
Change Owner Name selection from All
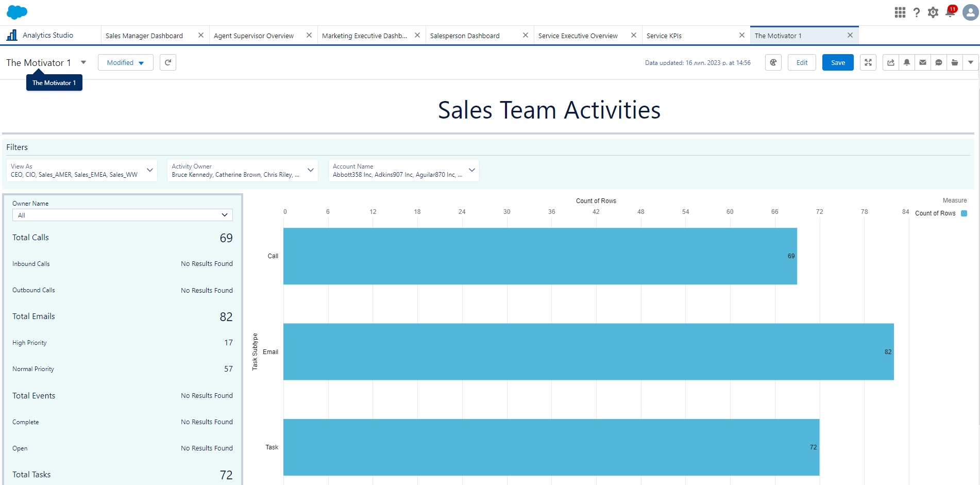tap(122, 215)
